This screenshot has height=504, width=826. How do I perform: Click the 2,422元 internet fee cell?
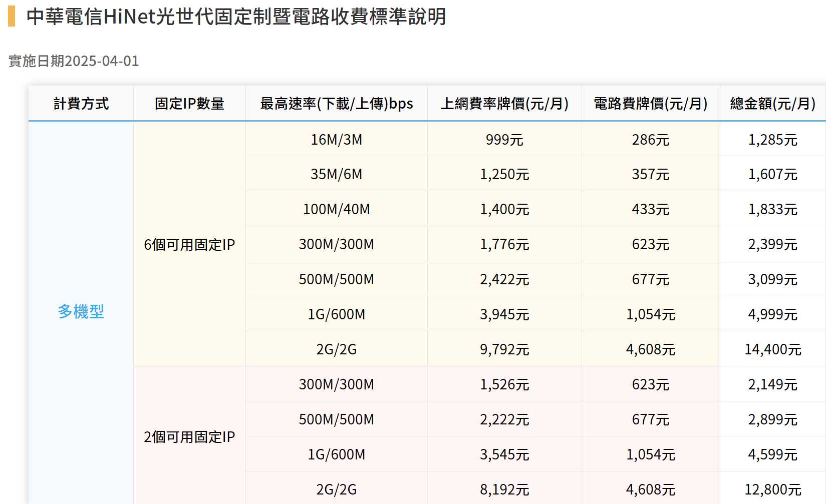coord(504,279)
